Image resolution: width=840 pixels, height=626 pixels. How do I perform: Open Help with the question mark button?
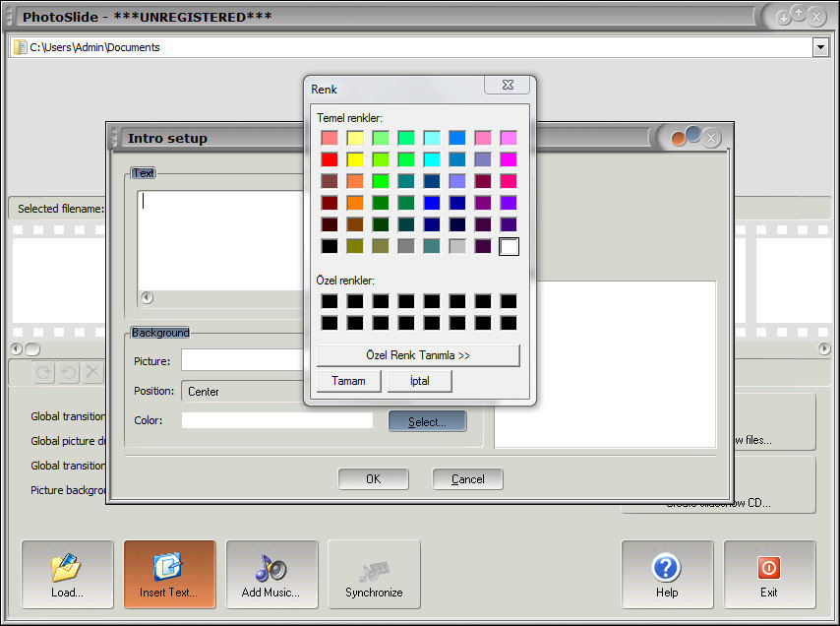667,574
